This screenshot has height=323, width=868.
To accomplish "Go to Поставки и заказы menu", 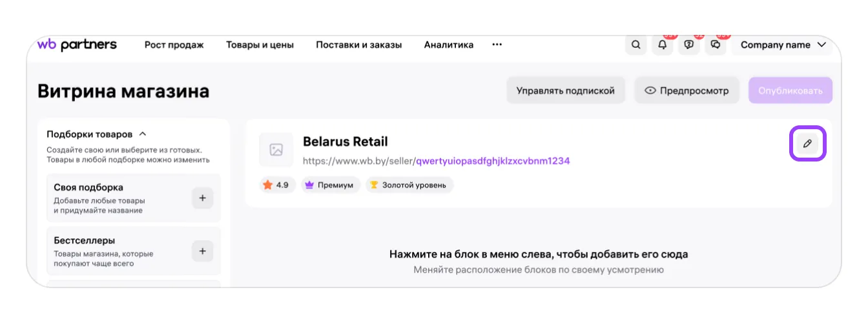I will (358, 45).
